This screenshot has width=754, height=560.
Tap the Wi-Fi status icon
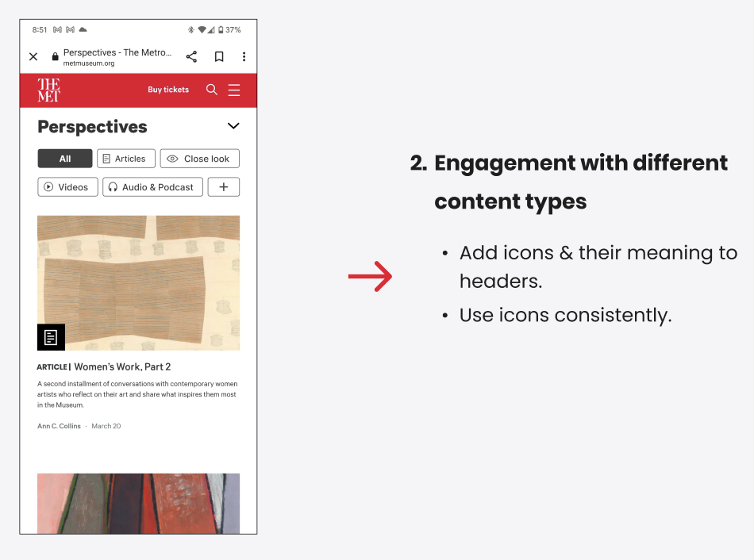pos(202,30)
